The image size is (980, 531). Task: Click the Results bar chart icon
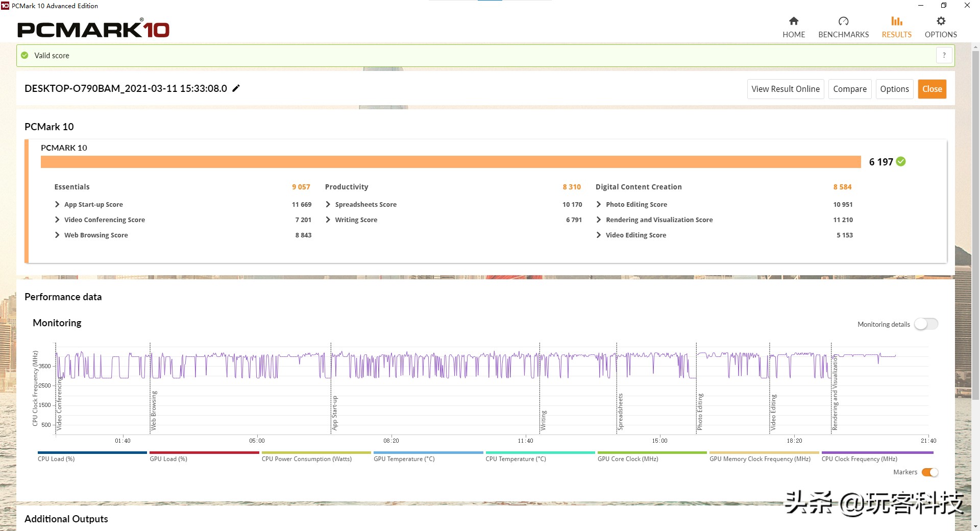coord(896,21)
